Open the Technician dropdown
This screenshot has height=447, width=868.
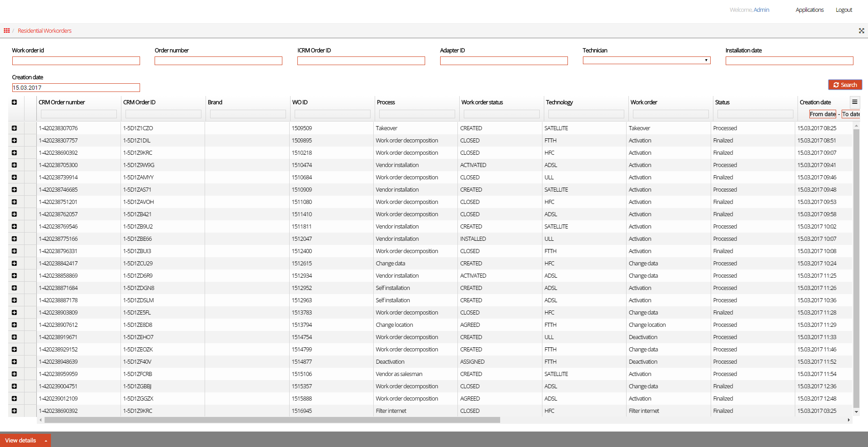coord(647,61)
